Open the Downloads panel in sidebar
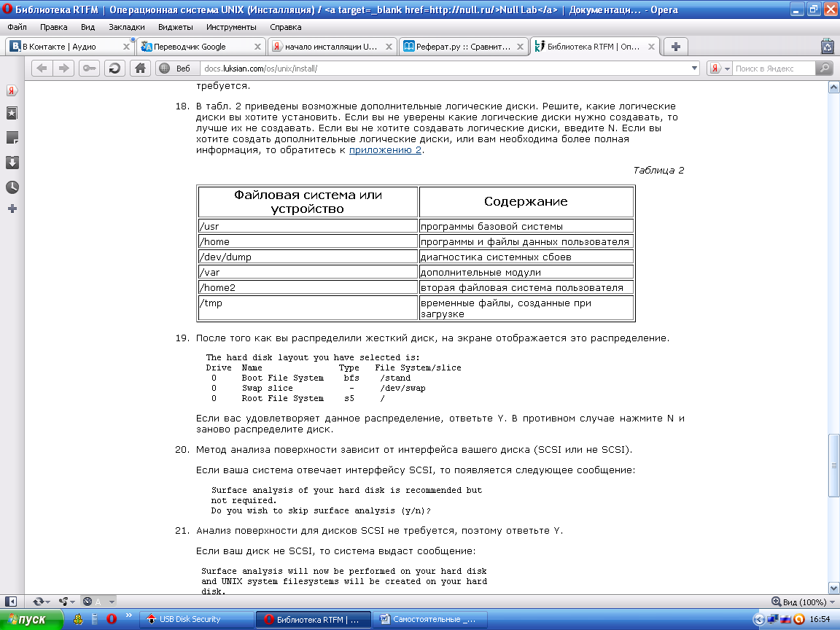This screenshot has width=840, height=630. (12, 163)
